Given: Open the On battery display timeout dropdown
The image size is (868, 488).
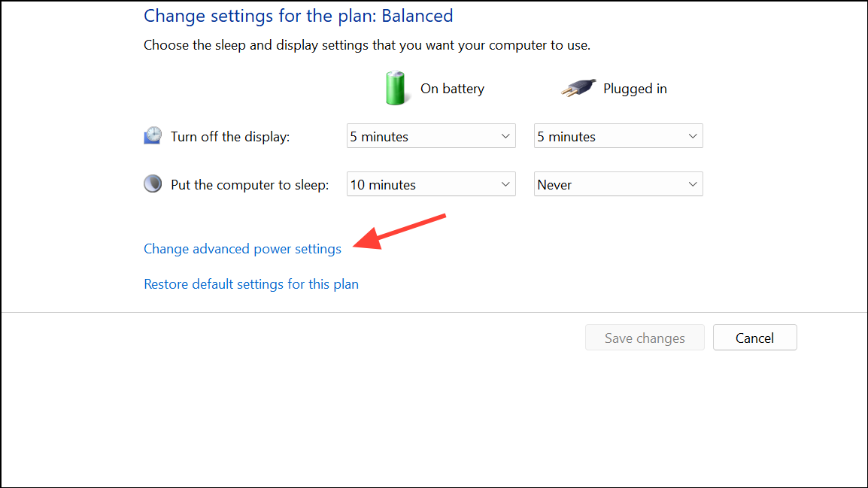Looking at the screenshot, I should 431,135.
